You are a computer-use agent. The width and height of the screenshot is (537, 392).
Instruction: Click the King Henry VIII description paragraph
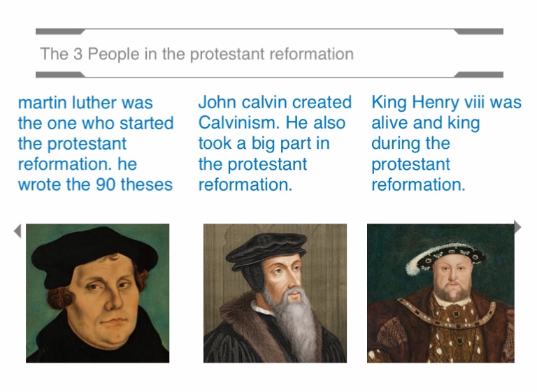tap(445, 143)
